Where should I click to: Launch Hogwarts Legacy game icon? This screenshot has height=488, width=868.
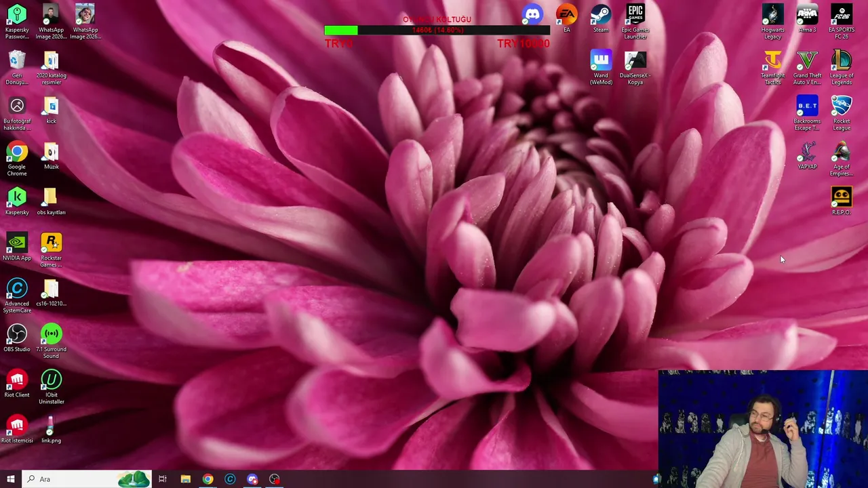click(772, 21)
